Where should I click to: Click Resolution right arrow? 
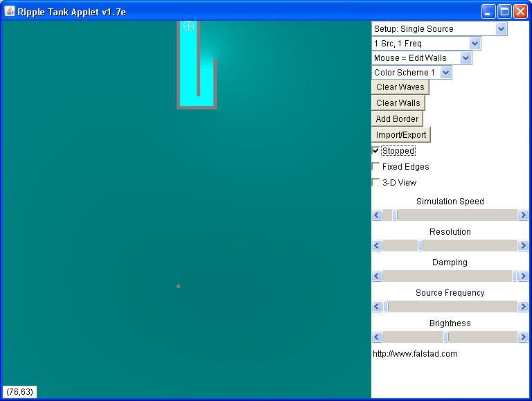tap(523, 246)
